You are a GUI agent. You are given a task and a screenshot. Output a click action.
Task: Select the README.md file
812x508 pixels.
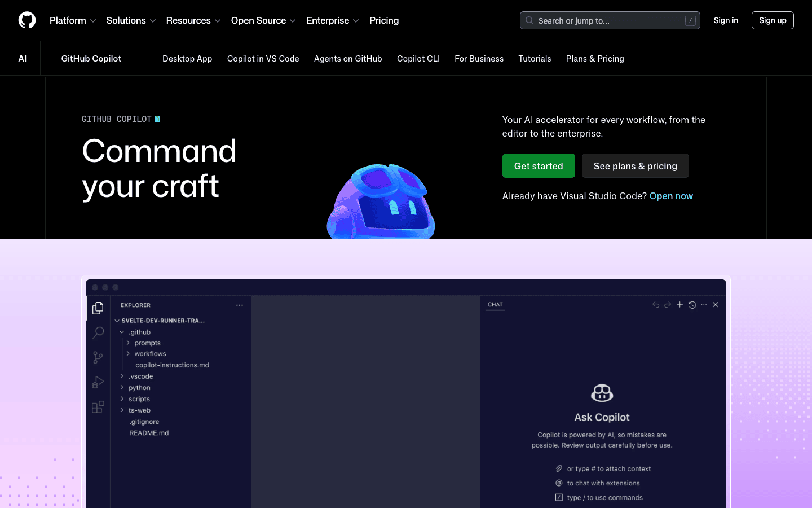149,433
